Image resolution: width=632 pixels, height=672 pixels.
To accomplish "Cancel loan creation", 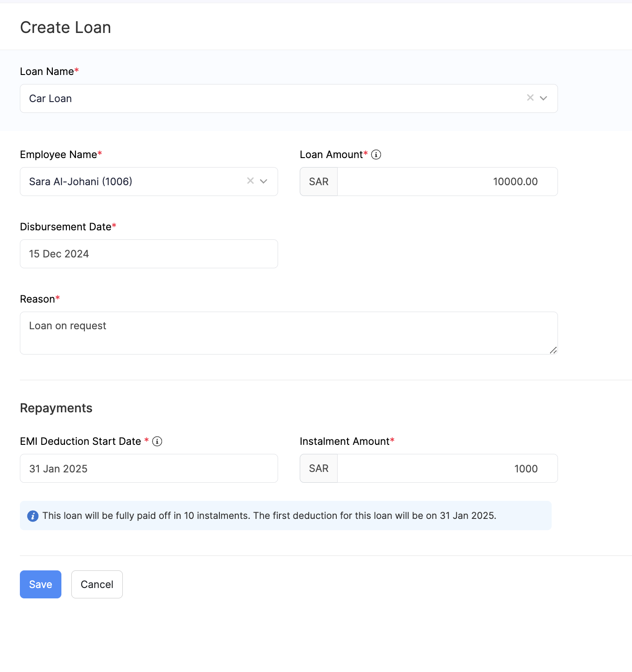I will (x=97, y=584).
